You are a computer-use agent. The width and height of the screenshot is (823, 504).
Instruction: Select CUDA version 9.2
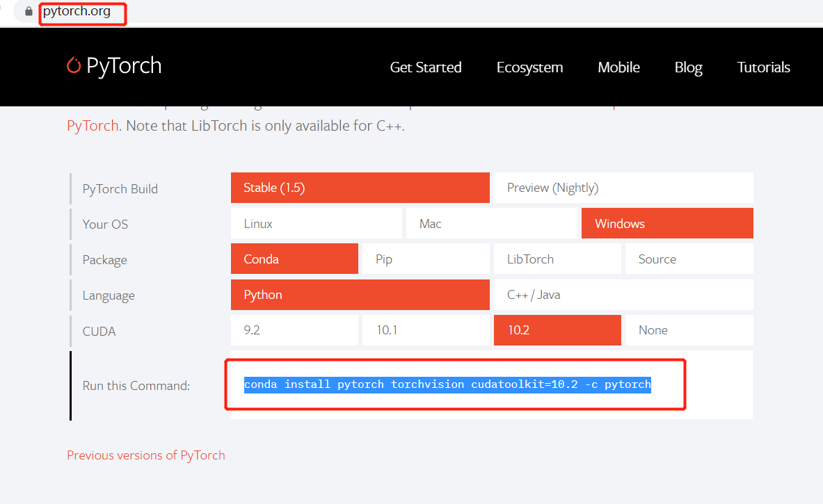[x=294, y=330]
